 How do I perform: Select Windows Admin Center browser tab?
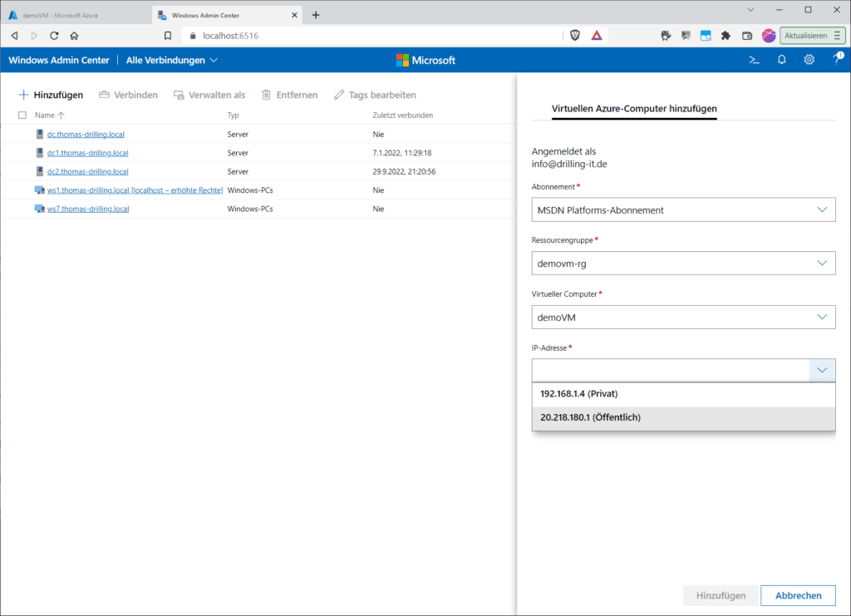[x=228, y=15]
